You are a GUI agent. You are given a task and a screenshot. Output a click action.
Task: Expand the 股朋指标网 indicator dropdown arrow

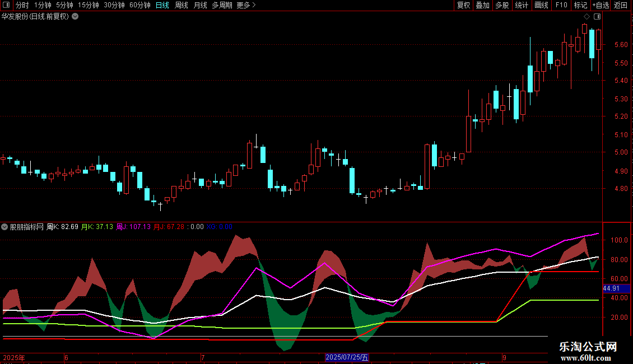click(x=4, y=227)
